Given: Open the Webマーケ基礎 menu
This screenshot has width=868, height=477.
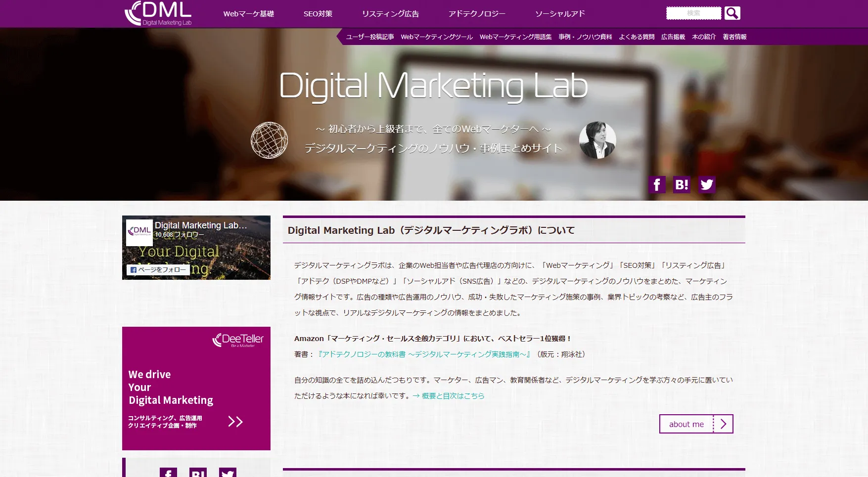Looking at the screenshot, I should (249, 14).
